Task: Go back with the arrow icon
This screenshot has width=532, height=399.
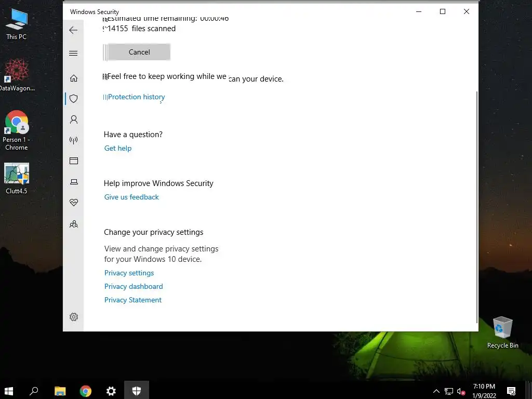Action: [x=73, y=30]
